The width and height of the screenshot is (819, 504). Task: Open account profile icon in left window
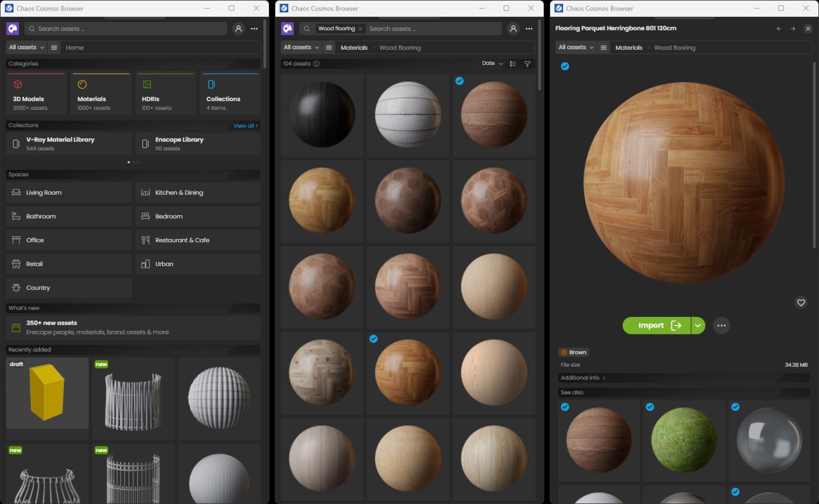click(x=238, y=29)
